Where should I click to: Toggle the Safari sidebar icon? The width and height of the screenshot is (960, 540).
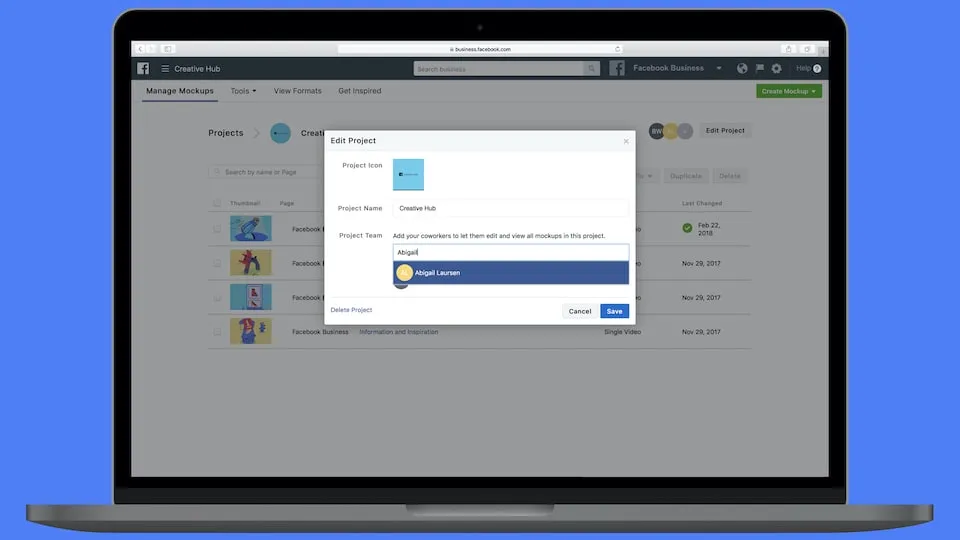click(168, 49)
